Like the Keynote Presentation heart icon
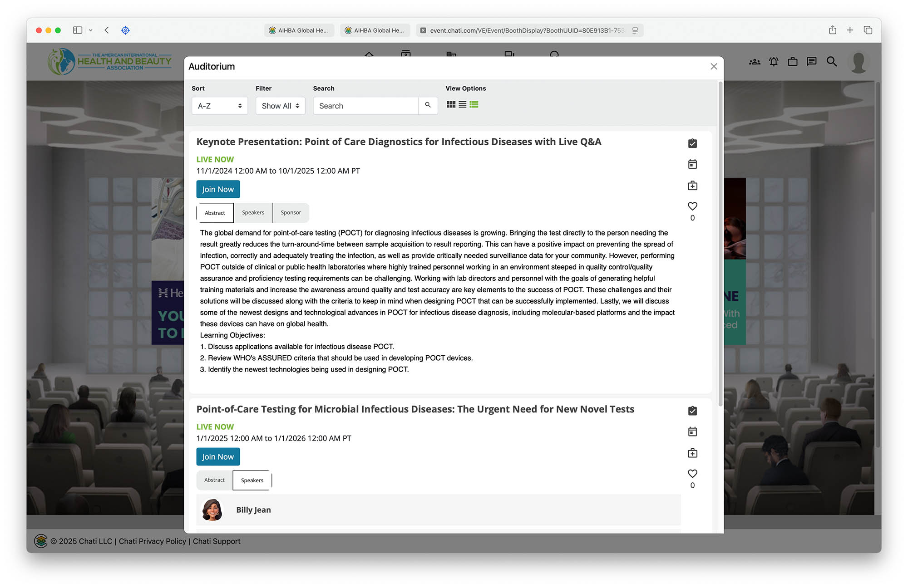Viewport: 908px width, 588px height. pos(692,206)
